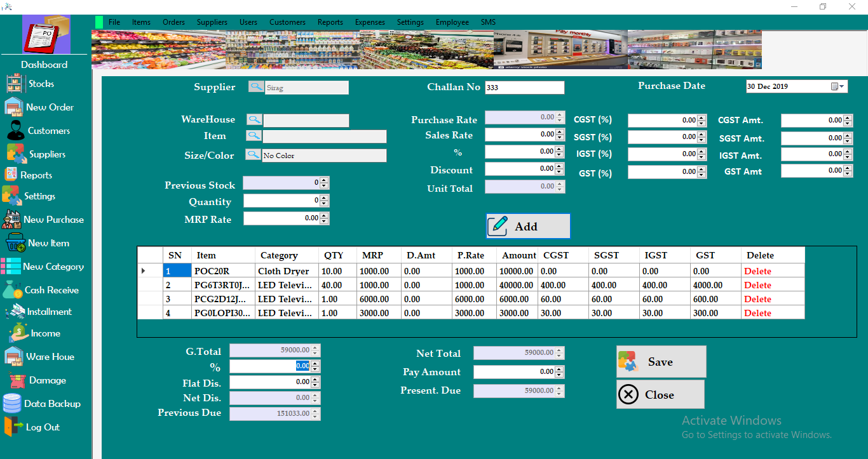Click the Save button
Image resolution: width=868 pixels, height=459 pixels.
(661, 361)
